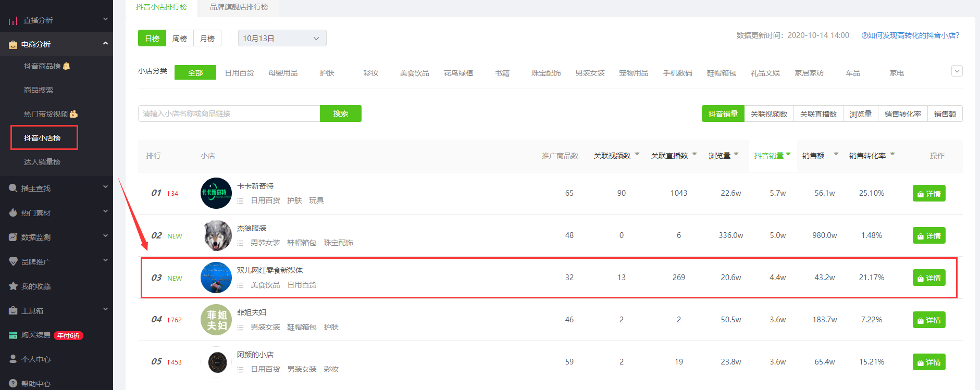Viewport: 980px width, 390px height.
Task: Open 详情 for 杰狼服装
Action: tap(929, 235)
